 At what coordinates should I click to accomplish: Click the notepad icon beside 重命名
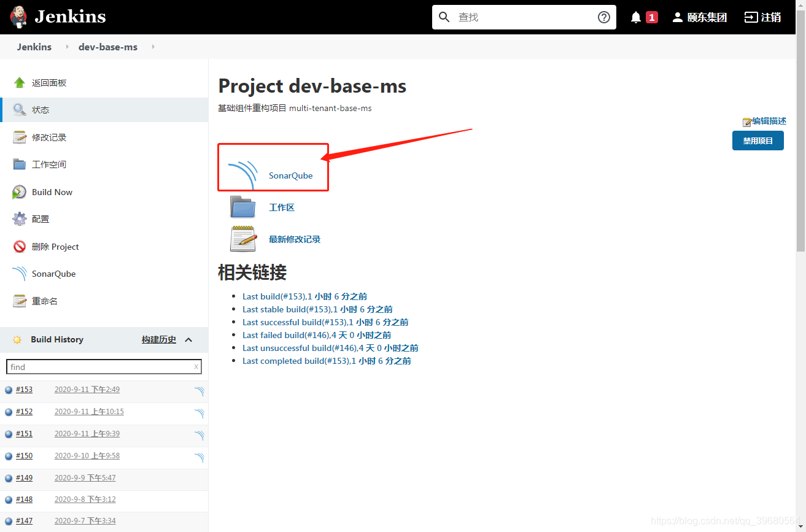click(x=20, y=301)
